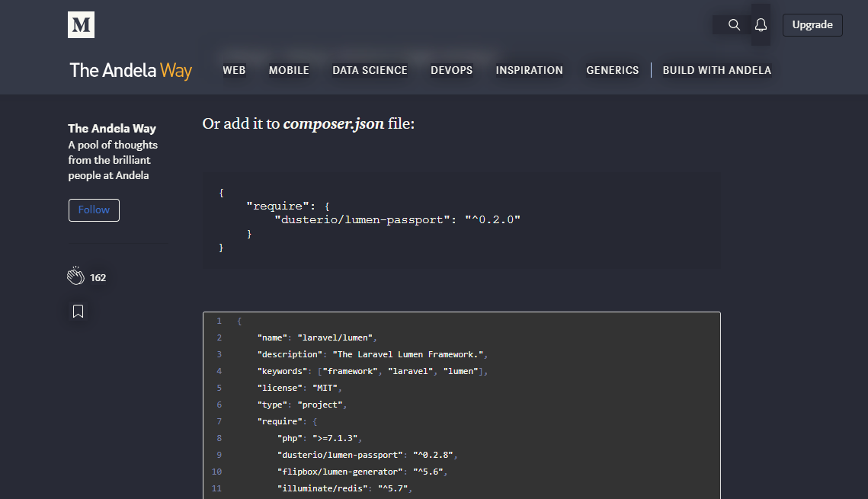Click the Medium M logo
The image size is (868, 499).
80,24
